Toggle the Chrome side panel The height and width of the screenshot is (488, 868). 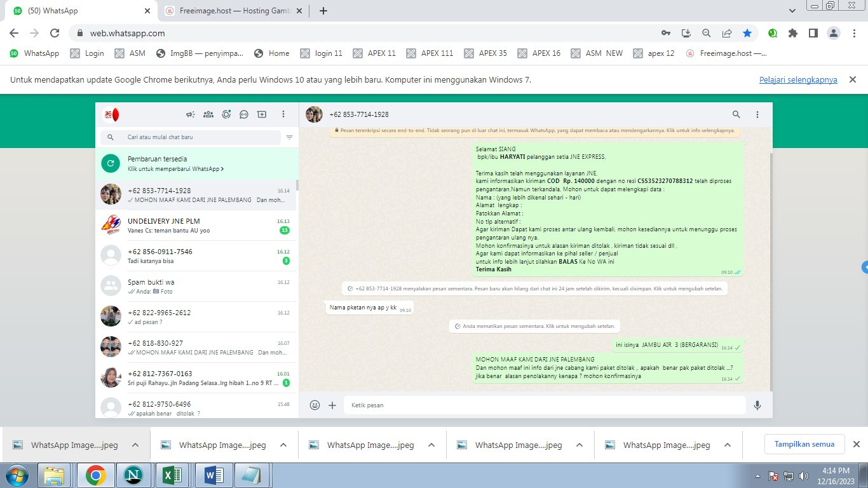pyautogui.click(x=813, y=33)
